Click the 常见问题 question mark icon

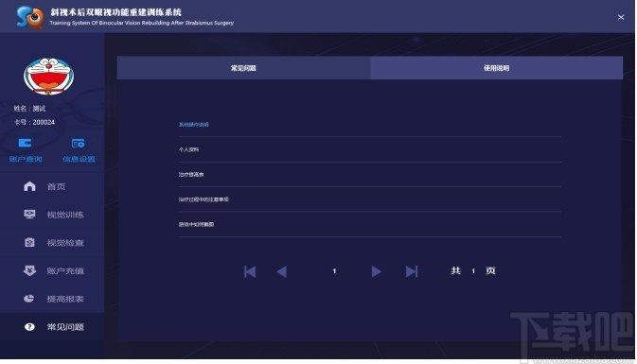pyautogui.click(x=29, y=327)
